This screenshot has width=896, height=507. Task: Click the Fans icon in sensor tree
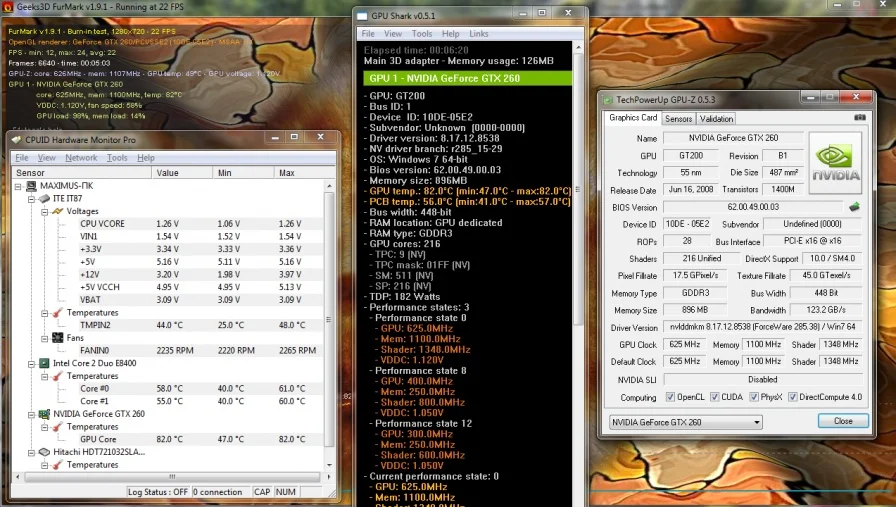point(57,338)
